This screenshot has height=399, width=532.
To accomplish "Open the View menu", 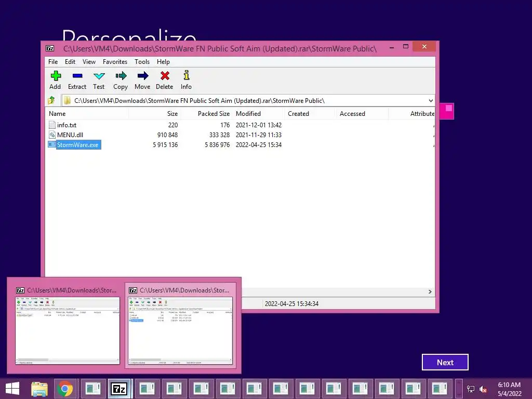I will [x=89, y=62].
